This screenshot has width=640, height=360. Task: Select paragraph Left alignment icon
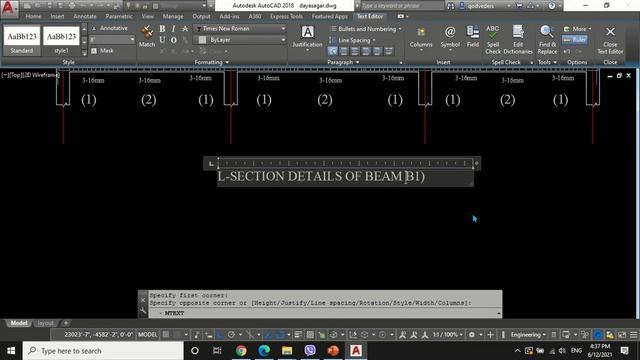pyautogui.click(x=344, y=51)
